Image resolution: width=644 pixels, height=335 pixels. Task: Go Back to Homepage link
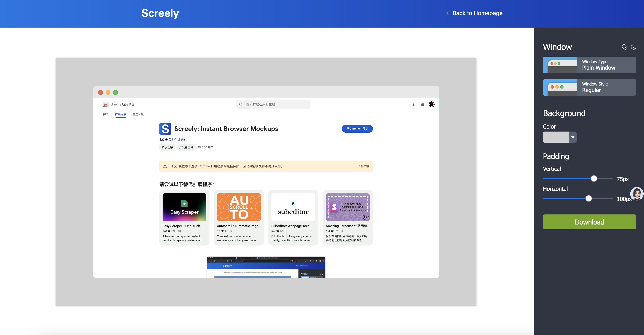point(474,13)
